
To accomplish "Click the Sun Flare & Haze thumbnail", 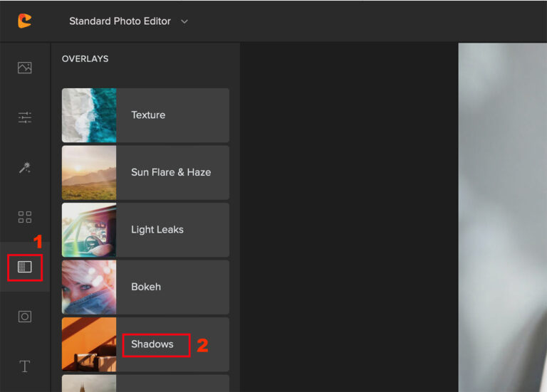I will click(x=89, y=172).
